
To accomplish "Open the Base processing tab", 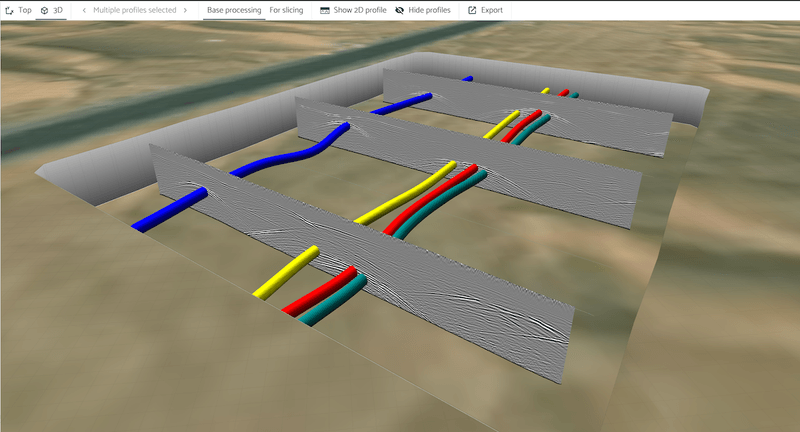I will click(234, 10).
